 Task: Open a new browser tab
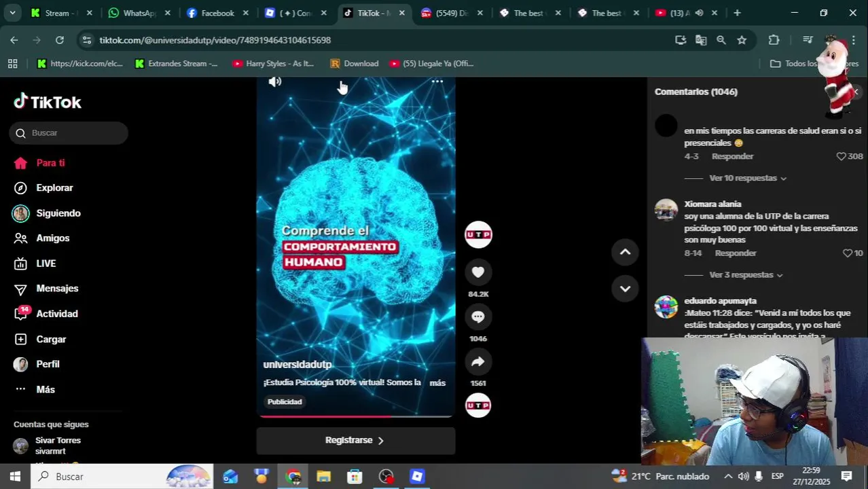point(737,13)
